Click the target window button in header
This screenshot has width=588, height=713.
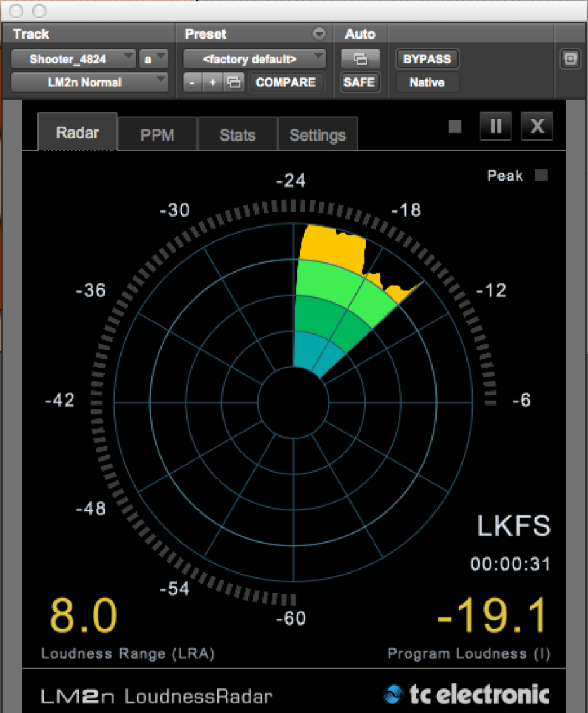click(570, 59)
